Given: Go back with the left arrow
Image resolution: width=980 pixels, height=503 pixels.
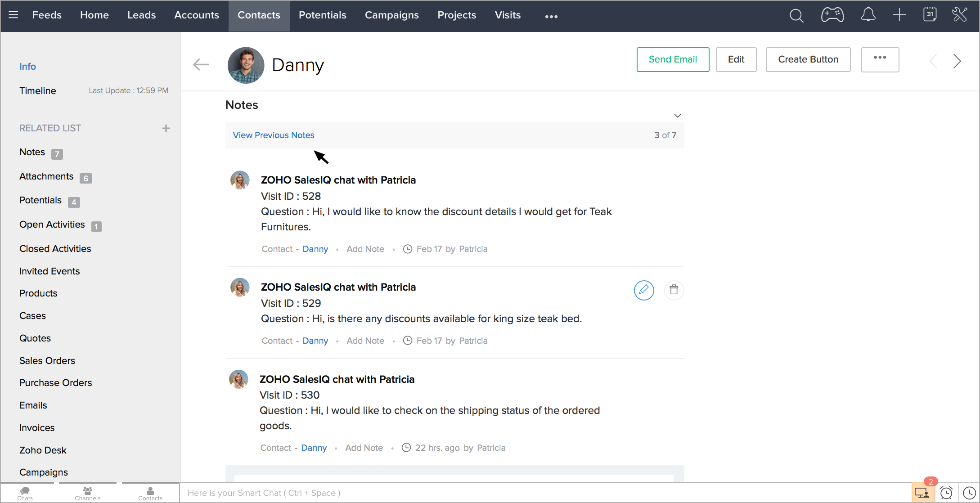Looking at the screenshot, I should point(201,65).
